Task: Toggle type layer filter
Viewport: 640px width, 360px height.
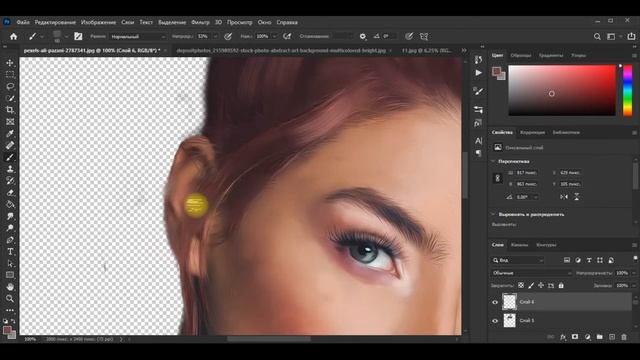Action: point(589,260)
